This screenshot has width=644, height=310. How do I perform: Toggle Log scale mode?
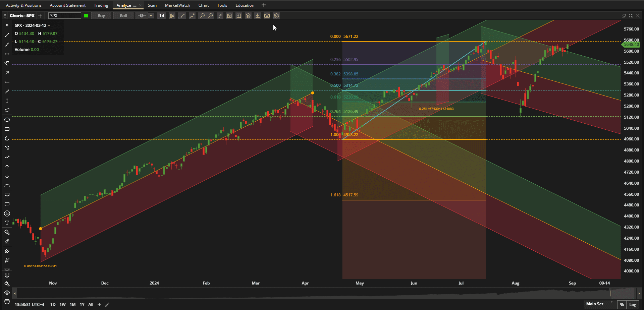(x=633, y=305)
